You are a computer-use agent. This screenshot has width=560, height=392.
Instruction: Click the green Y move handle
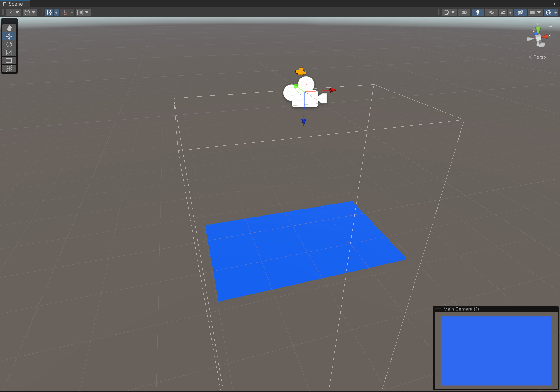tap(296, 86)
